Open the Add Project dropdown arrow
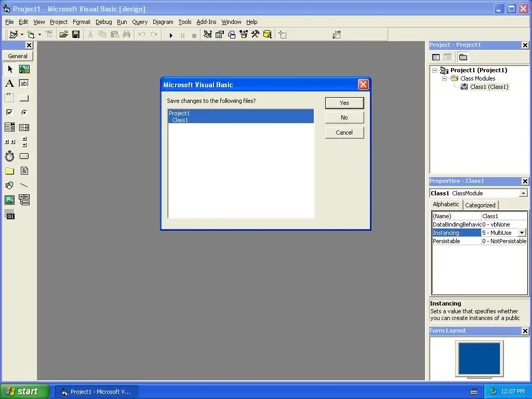Image resolution: width=532 pixels, height=399 pixels. coord(22,34)
